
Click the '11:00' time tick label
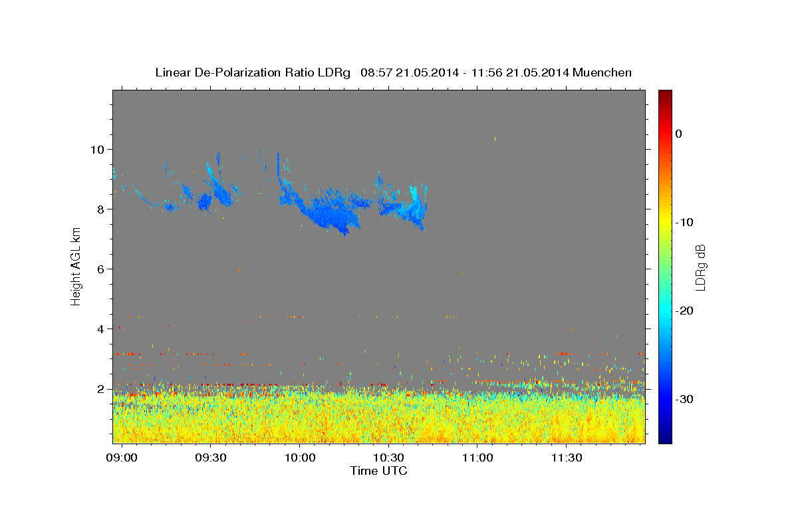coord(477,459)
